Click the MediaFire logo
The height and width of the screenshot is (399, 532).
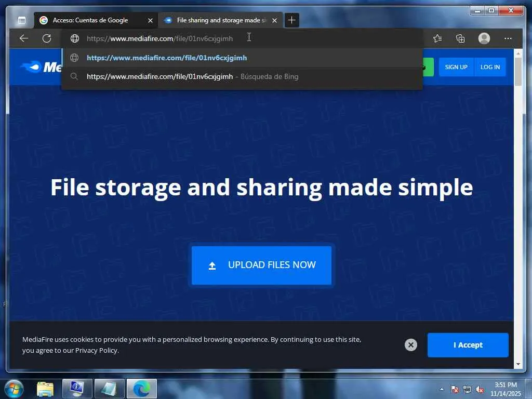[41, 67]
